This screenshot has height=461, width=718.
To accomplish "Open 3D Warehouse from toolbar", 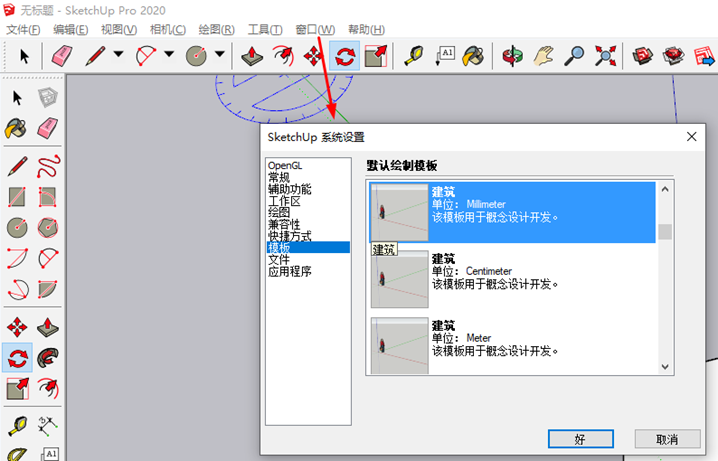I will pos(643,56).
